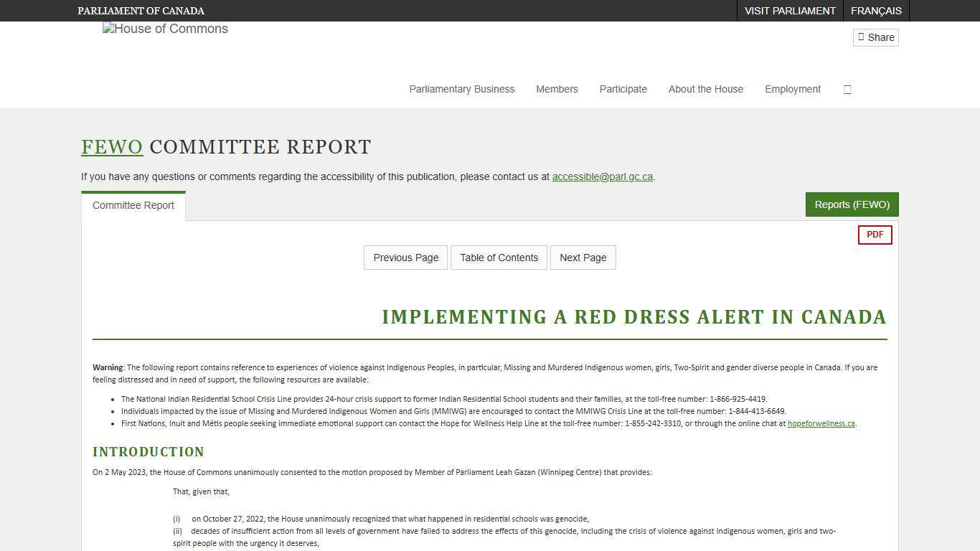Screen dimensions: 980x551
Task: Click VISIT PARLIAMENT in the top bar
Action: [x=790, y=11]
